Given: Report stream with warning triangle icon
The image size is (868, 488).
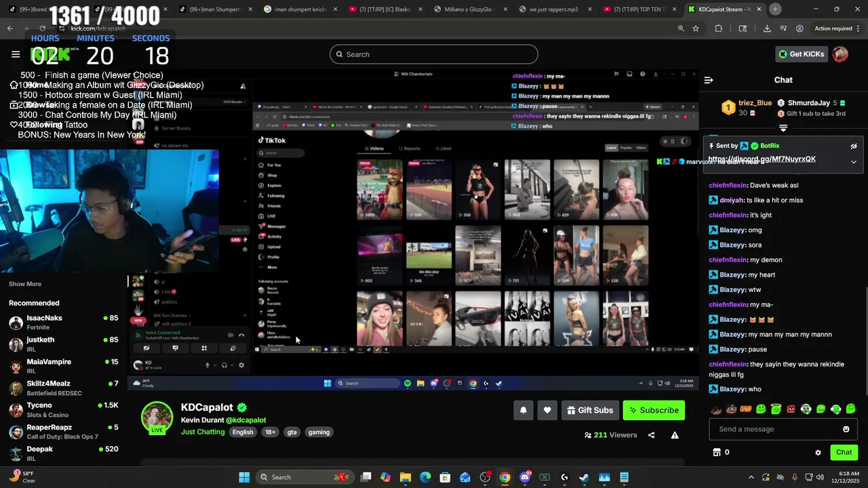Looking at the screenshot, I should click(x=675, y=435).
